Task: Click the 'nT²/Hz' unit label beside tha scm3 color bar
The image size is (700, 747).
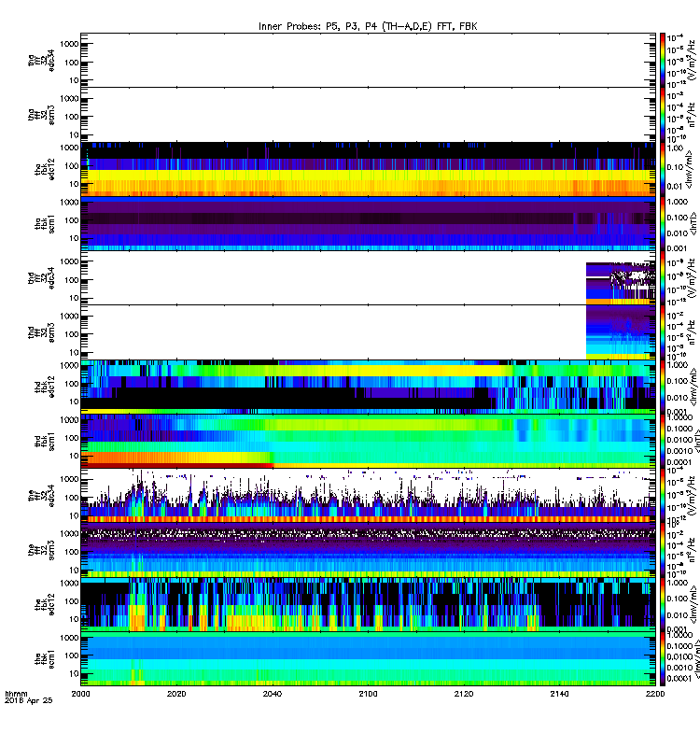Action: coord(693,115)
